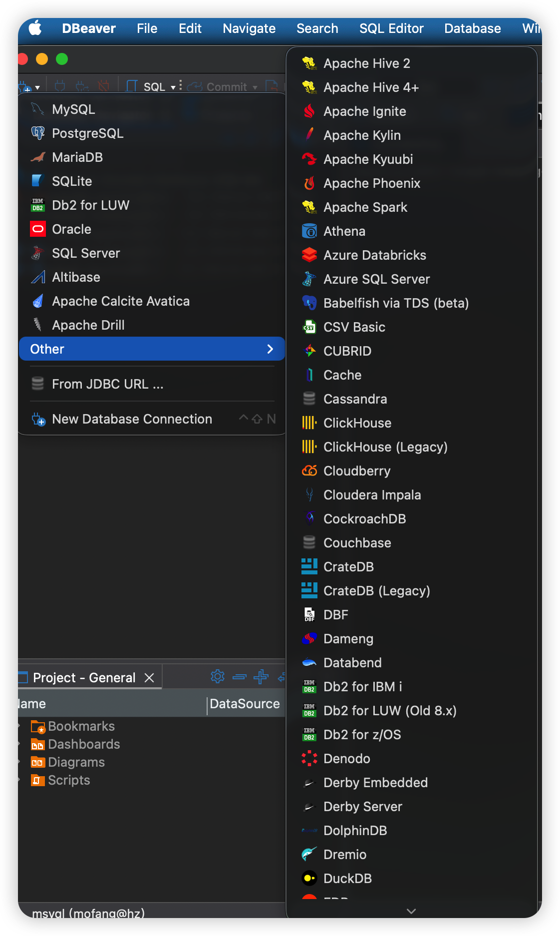Choose CockroachDB driver
This screenshot has height=936, width=560.
[412, 519]
